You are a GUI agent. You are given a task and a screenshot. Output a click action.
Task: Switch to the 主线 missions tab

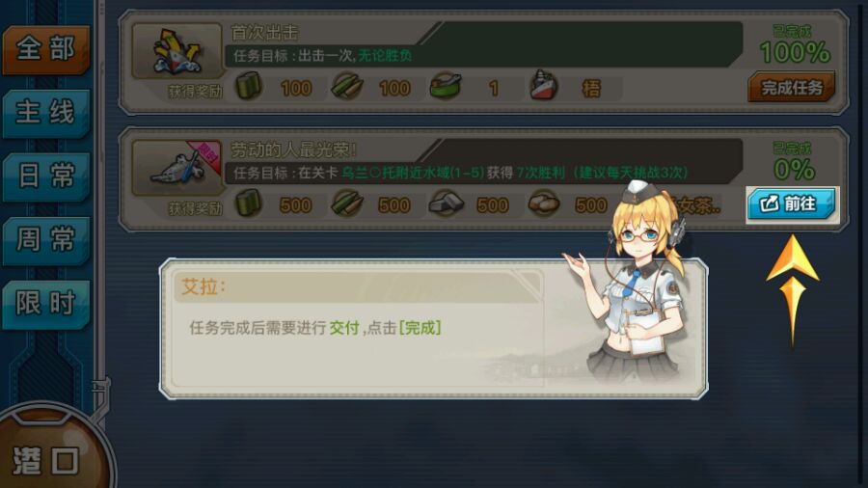[45, 114]
